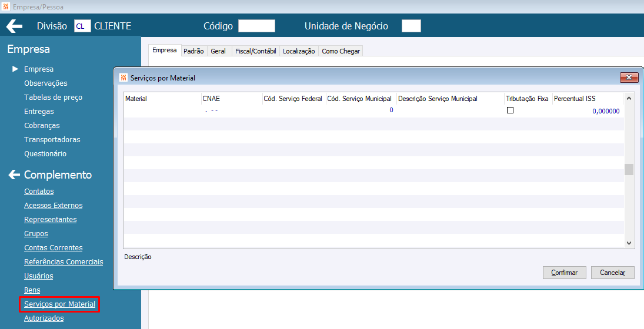This screenshot has width=644, height=329.
Task: Click the CNAE column header
Action: [x=232, y=99]
